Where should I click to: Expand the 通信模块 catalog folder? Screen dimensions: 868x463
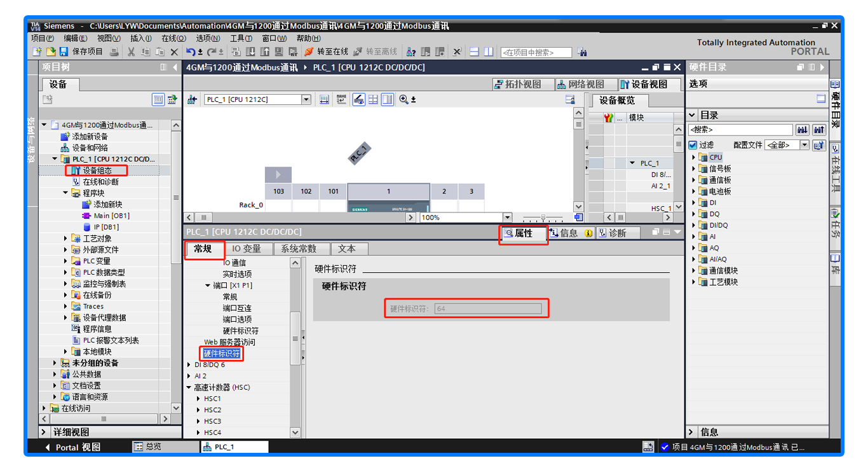693,270
